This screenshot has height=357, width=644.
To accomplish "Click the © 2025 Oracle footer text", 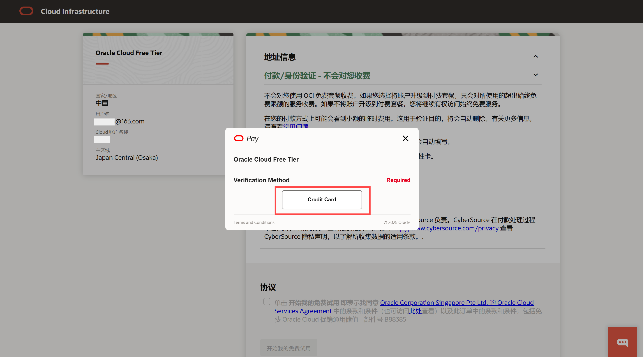I will pos(397,222).
